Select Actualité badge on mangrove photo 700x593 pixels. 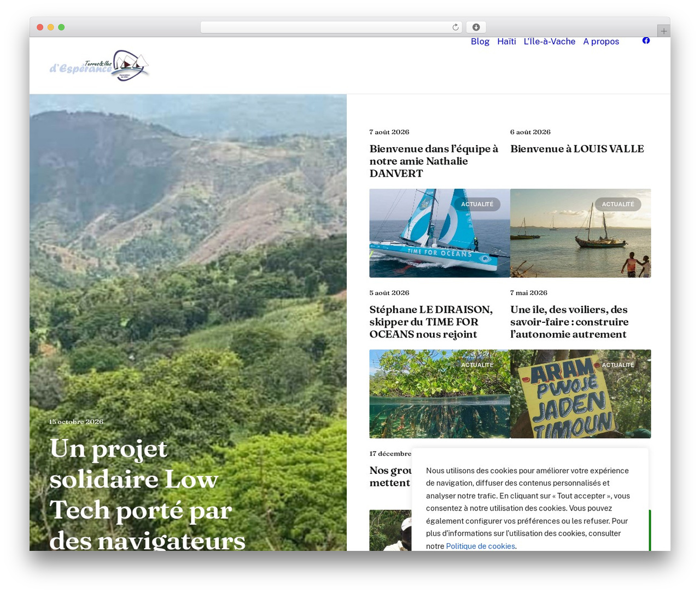tap(477, 365)
